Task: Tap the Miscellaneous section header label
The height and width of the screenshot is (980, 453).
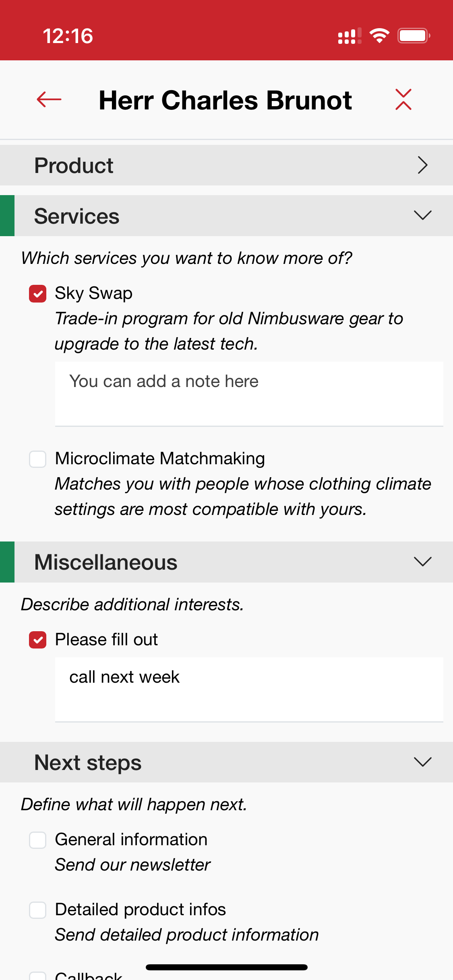Action: [x=106, y=562]
